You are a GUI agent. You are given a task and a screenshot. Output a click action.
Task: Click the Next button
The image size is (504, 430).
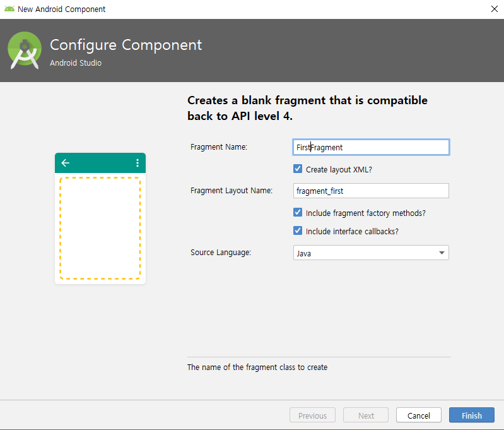[x=366, y=415]
